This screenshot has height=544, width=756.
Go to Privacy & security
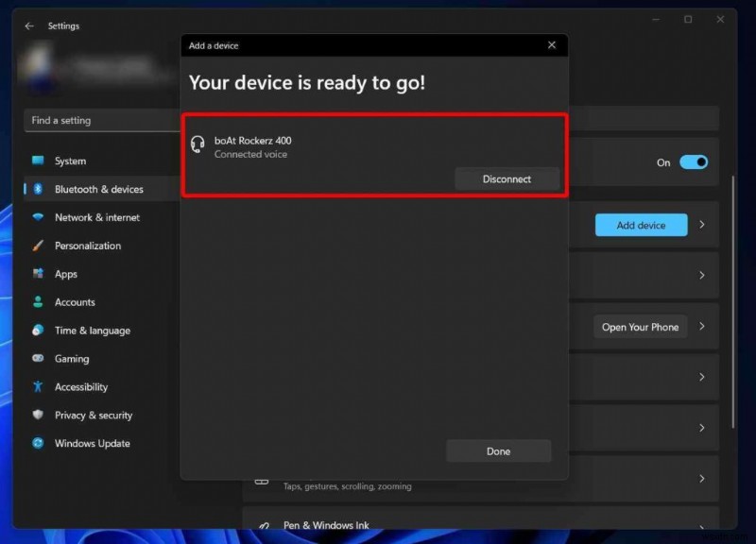coord(101,415)
